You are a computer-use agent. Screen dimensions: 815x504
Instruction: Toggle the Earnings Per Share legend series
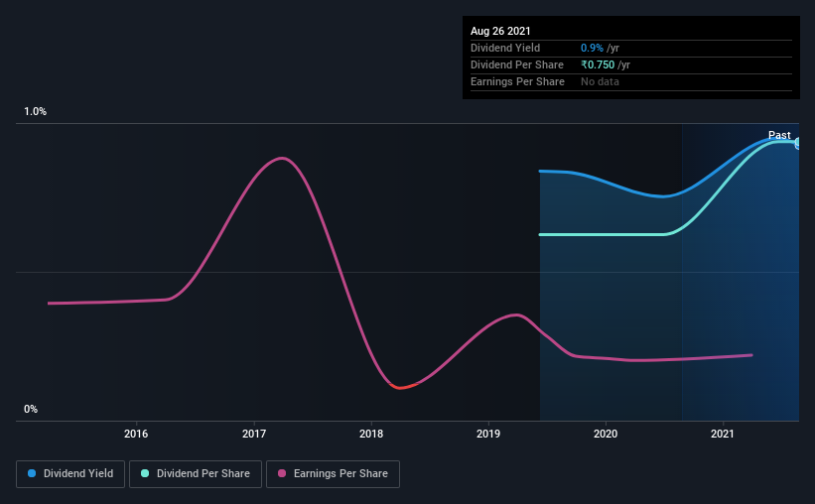coord(333,474)
